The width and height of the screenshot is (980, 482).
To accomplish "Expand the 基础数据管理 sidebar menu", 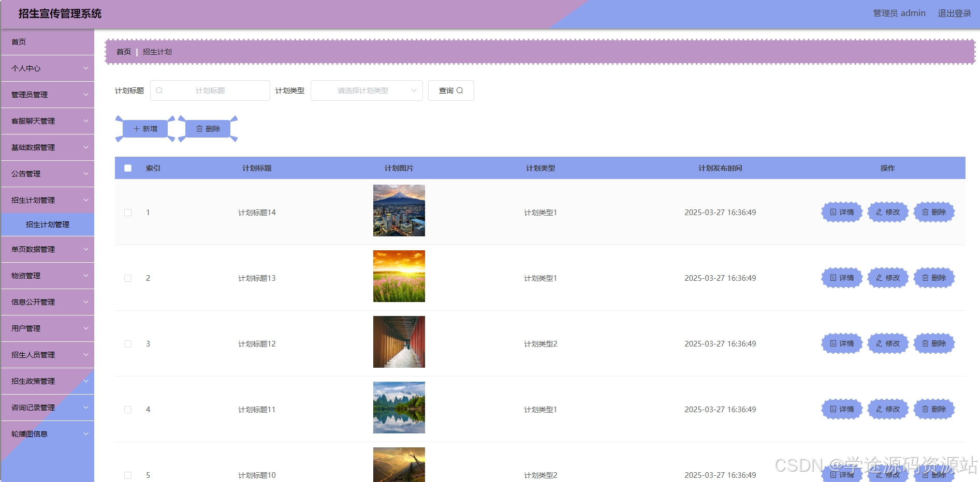I will tap(48, 147).
